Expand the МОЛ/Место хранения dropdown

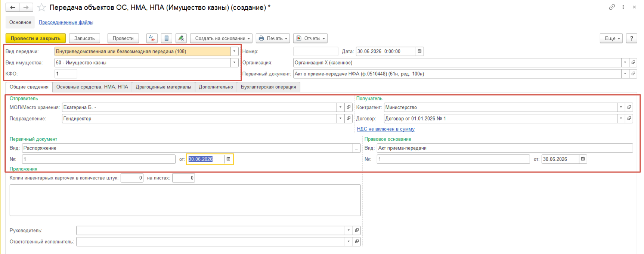click(x=340, y=107)
